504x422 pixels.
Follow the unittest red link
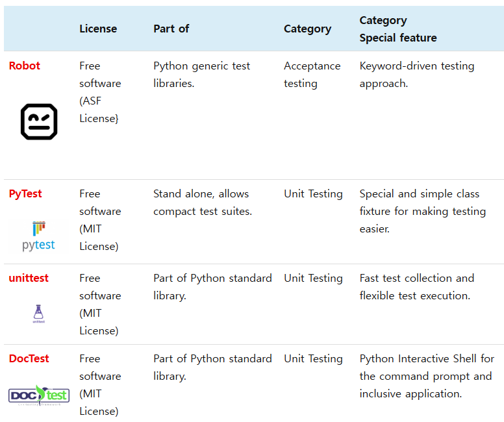(x=29, y=278)
